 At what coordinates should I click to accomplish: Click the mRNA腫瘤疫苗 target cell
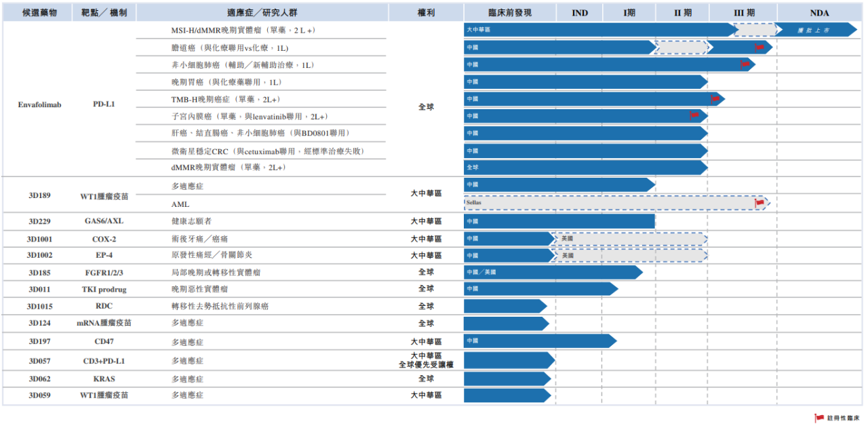[x=104, y=324]
